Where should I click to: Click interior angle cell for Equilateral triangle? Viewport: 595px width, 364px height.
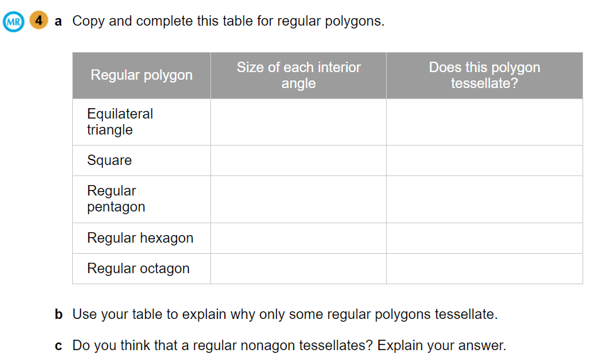point(299,122)
